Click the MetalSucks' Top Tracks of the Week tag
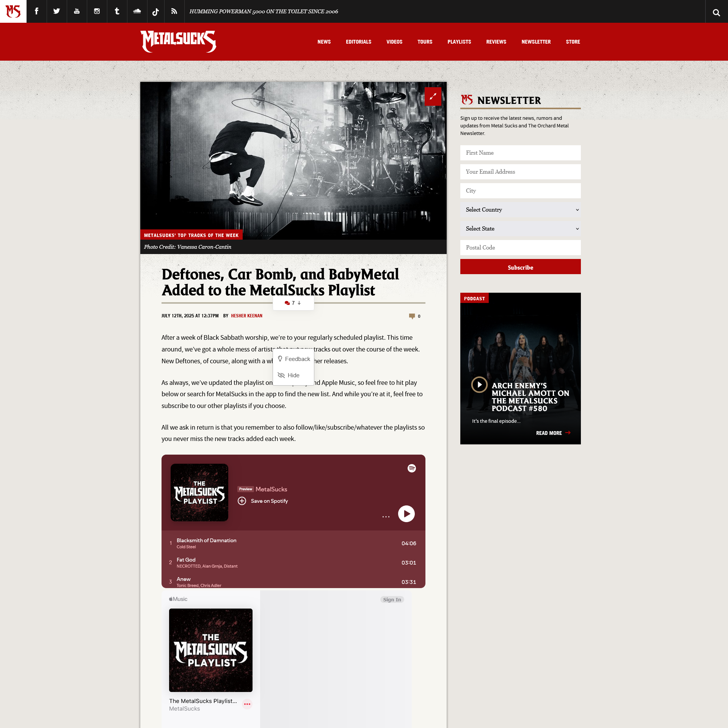 pyautogui.click(x=191, y=235)
